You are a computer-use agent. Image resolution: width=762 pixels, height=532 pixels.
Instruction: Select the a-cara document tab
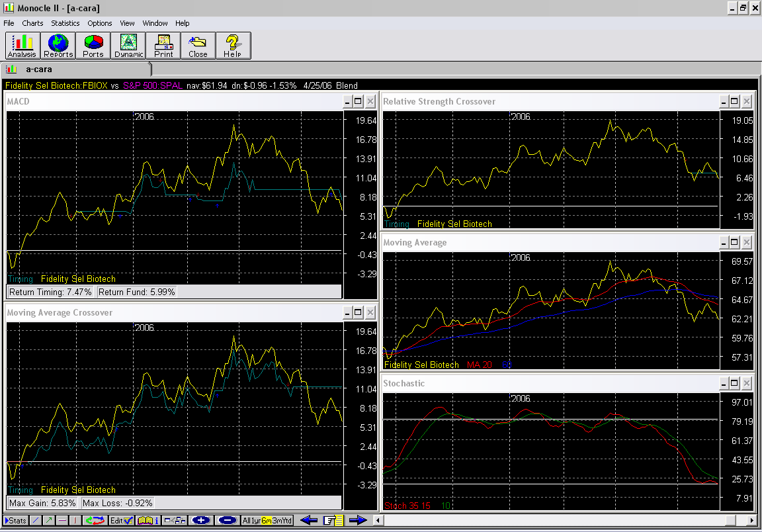[x=38, y=69]
